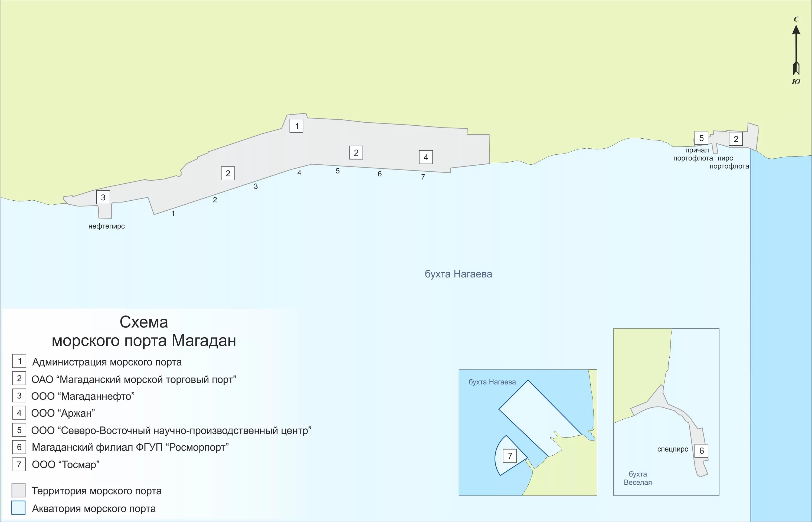This screenshot has height=522, width=812.
Task: Click the title Схема морского порта Магадан
Action: coord(144,331)
